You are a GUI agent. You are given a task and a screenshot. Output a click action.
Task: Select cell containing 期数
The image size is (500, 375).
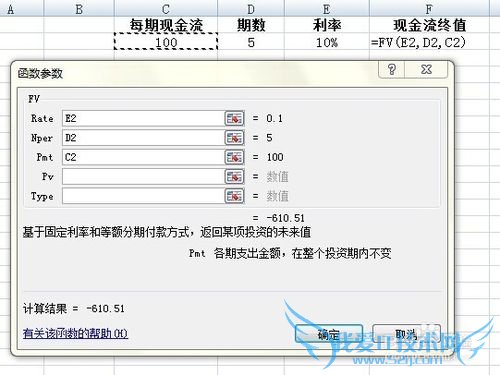point(251,25)
